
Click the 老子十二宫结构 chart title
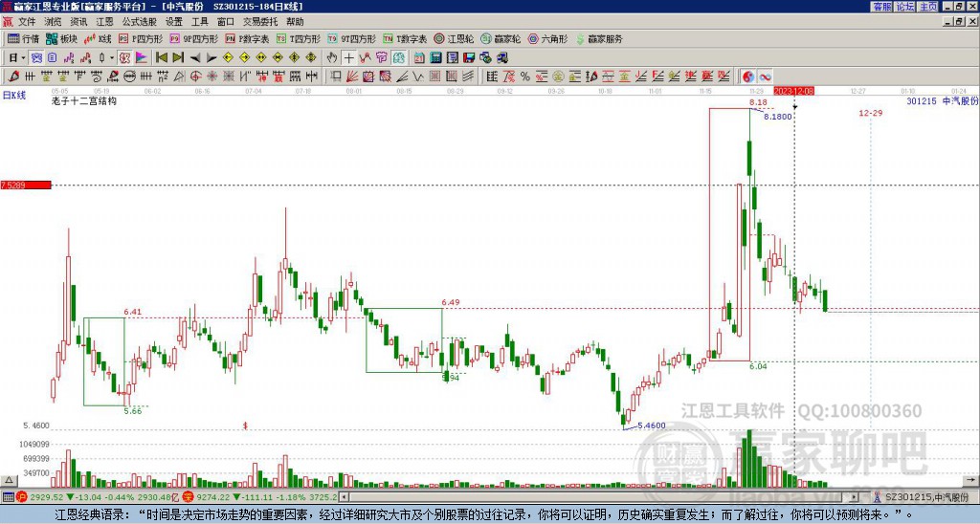84,100
